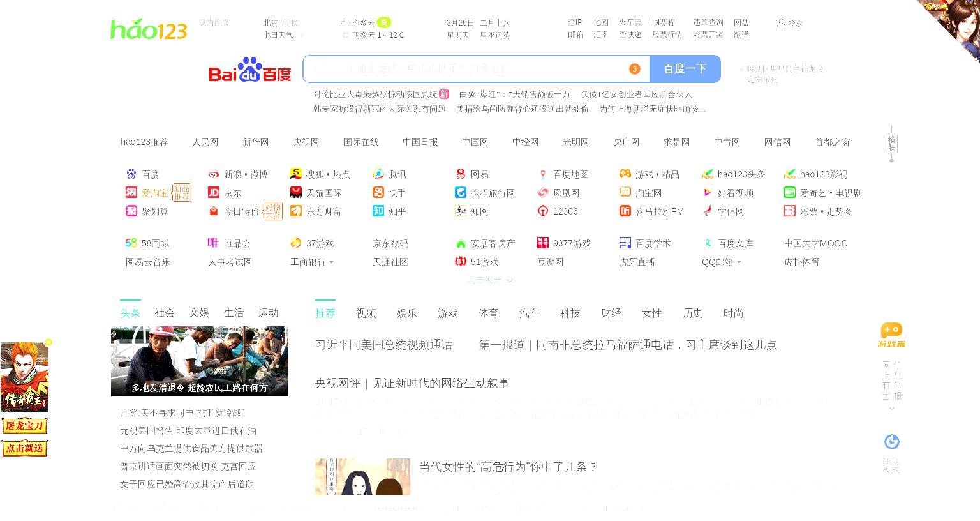Click the Phoenix icon beside 凤凰网
Viewport: 980px width, 521px height.
click(543, 192)
